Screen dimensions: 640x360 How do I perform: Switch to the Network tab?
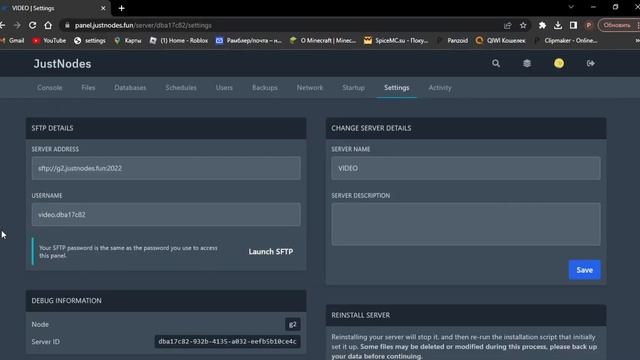310,88
